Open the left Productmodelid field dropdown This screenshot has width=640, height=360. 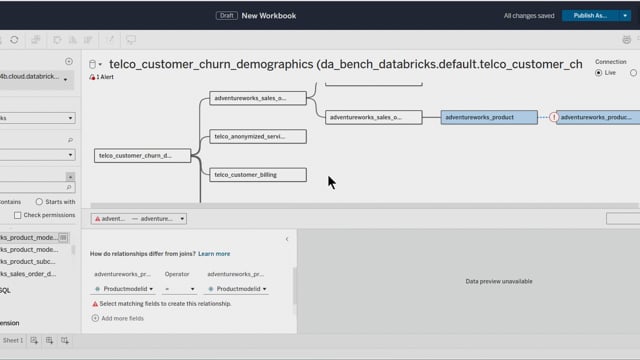pos(124,289)
